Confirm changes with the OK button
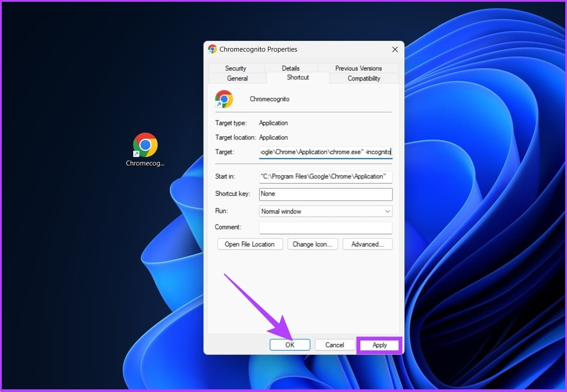 pos(290,345)
